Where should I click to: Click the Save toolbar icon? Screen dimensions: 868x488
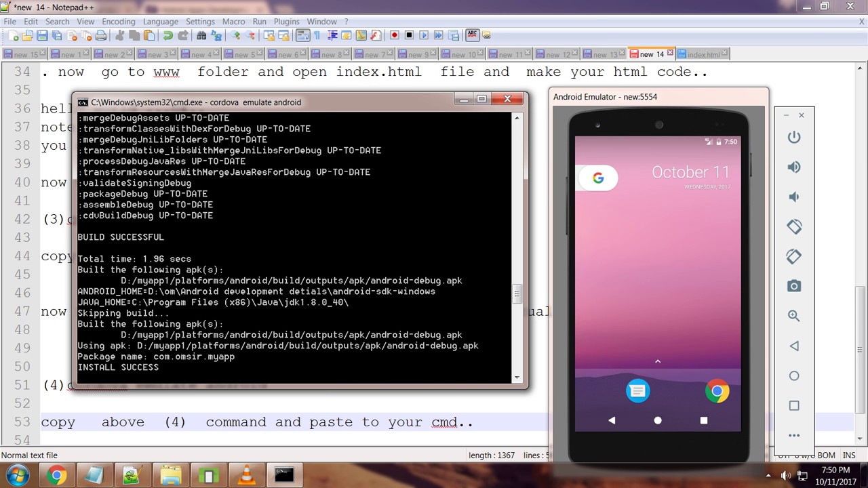[x=42, y=35]
